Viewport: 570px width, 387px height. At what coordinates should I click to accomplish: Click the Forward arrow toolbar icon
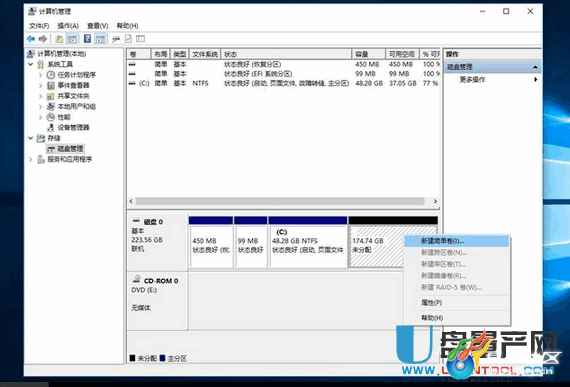(x=43, y=39)
